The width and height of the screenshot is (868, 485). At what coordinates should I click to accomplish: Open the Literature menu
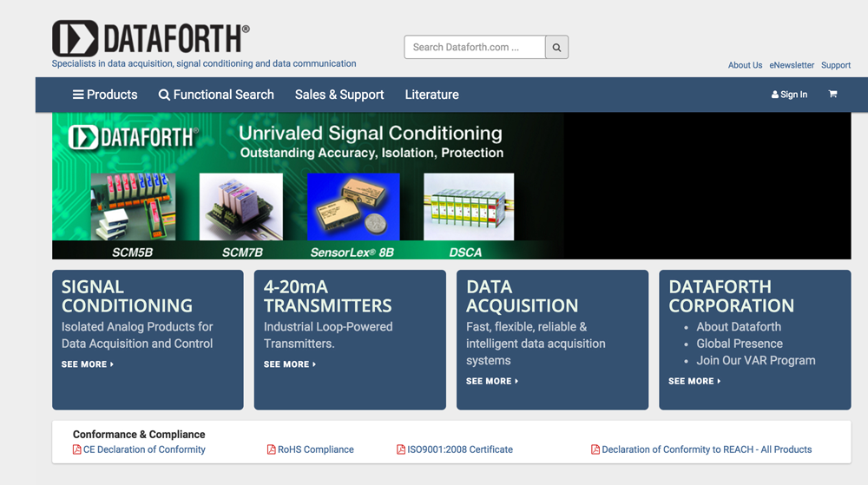431,95
